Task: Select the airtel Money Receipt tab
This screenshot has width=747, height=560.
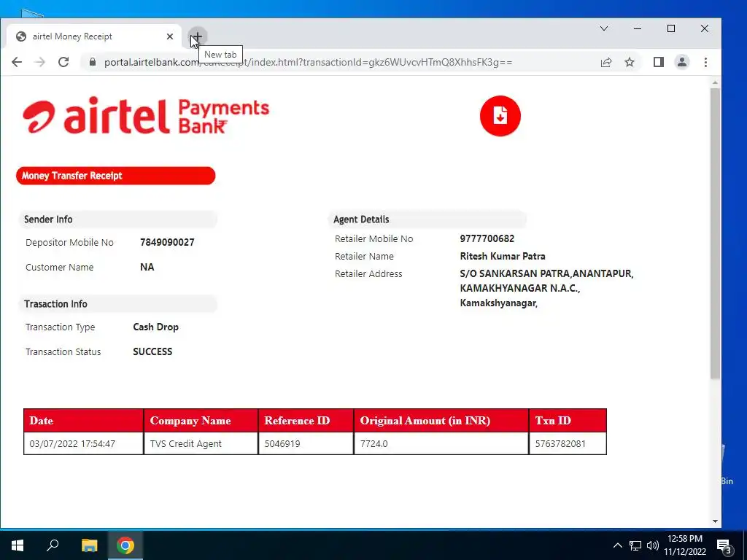Action: pos(93,36)
